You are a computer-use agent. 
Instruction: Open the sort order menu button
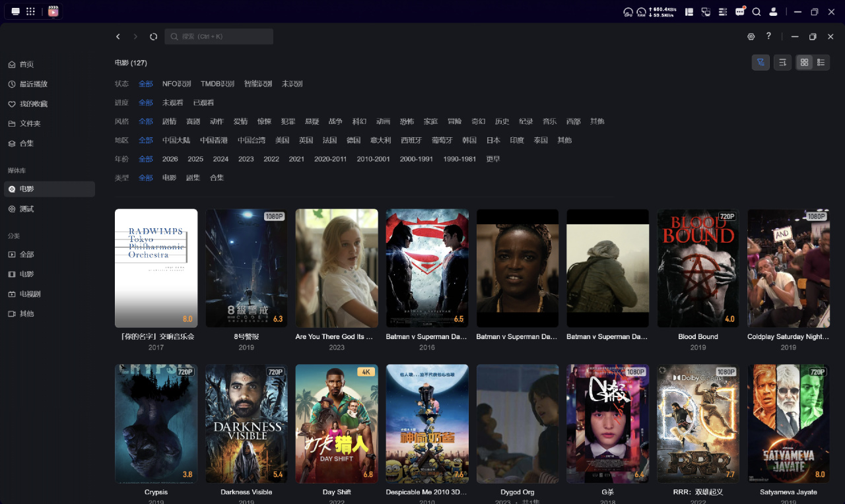click(x=782, y=62)
